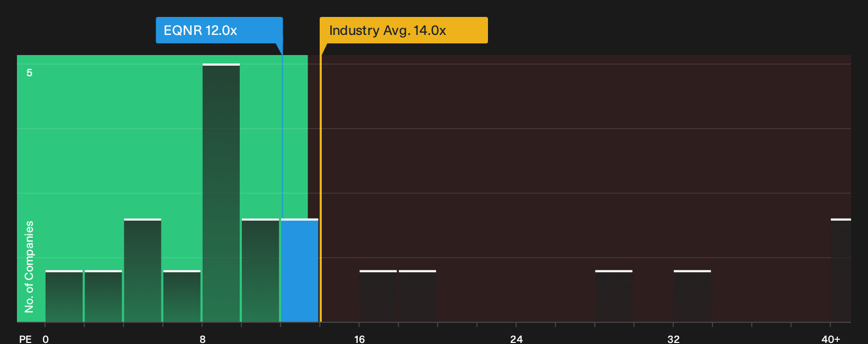
Task: Click the '5' y-axis label
Action: pyautogui.click(x=30, y=73)
